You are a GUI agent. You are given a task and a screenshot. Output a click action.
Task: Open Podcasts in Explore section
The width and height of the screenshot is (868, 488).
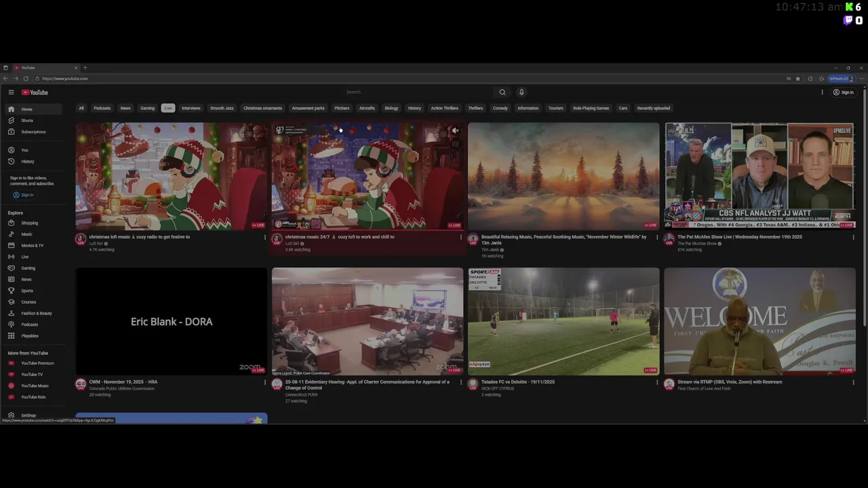coord(34,325)
